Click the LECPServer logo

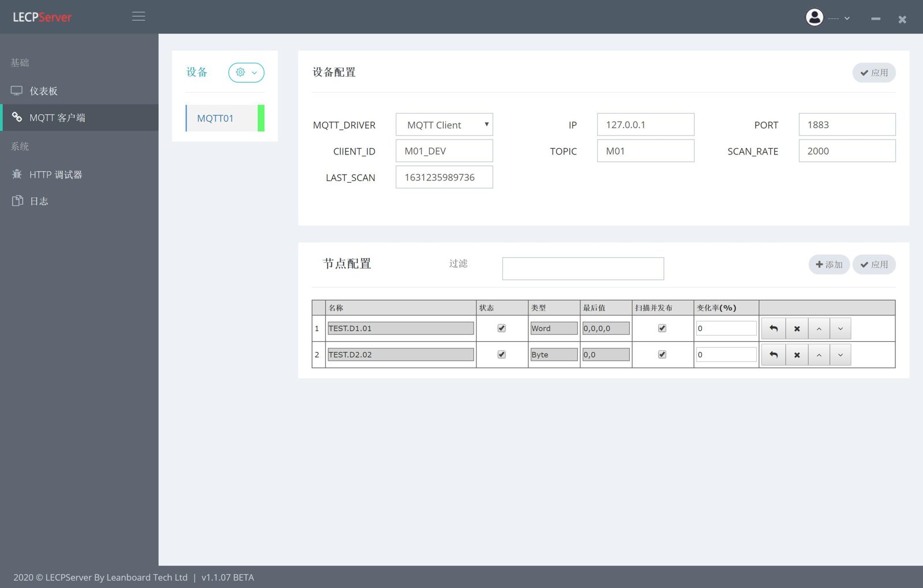(42, 17)
